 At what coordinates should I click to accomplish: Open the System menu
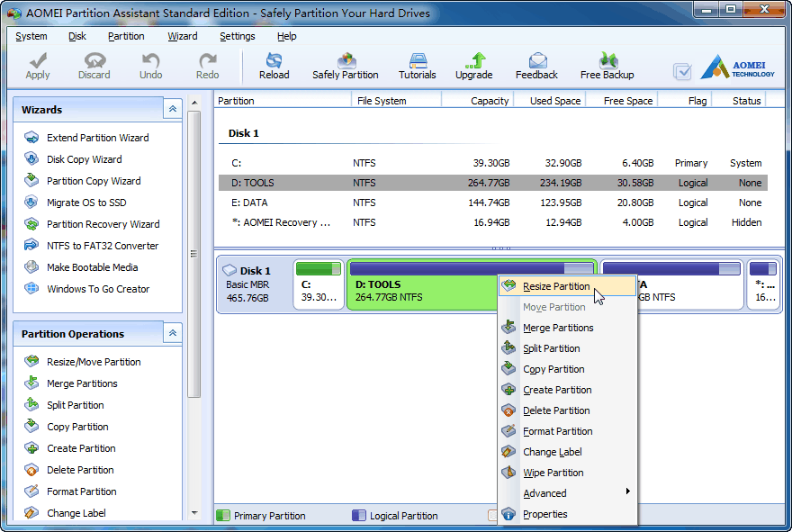pyautogui.click(x=31, y=36)
